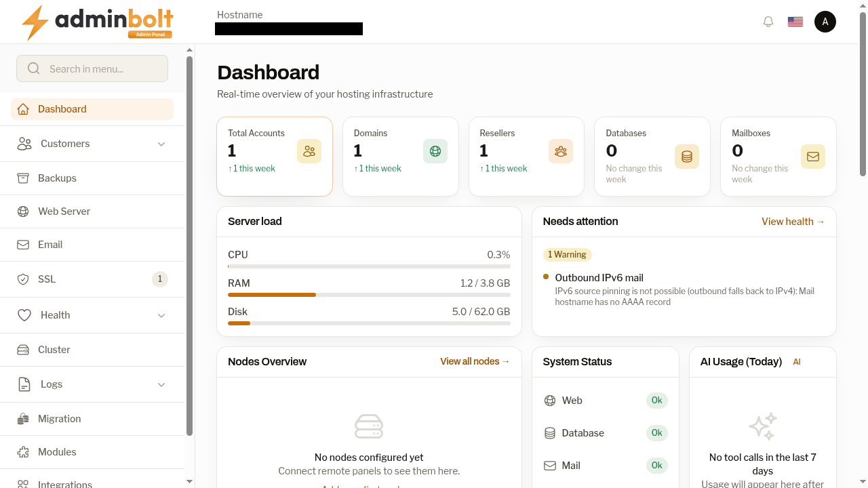Expand the Logs submenu chevron
The height and width of the screenshot is (488, 868).
click(x=161, y=384)
